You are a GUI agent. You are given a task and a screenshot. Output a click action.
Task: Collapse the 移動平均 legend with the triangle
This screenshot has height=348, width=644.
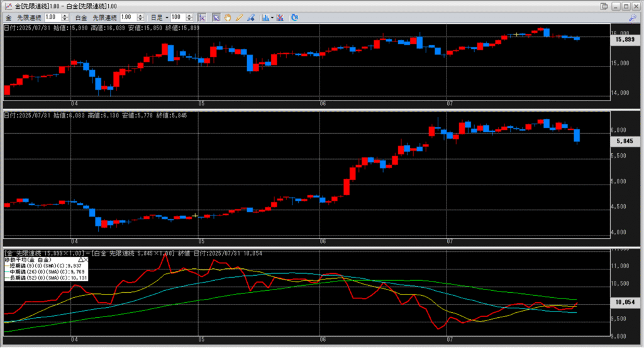(80, 259)
